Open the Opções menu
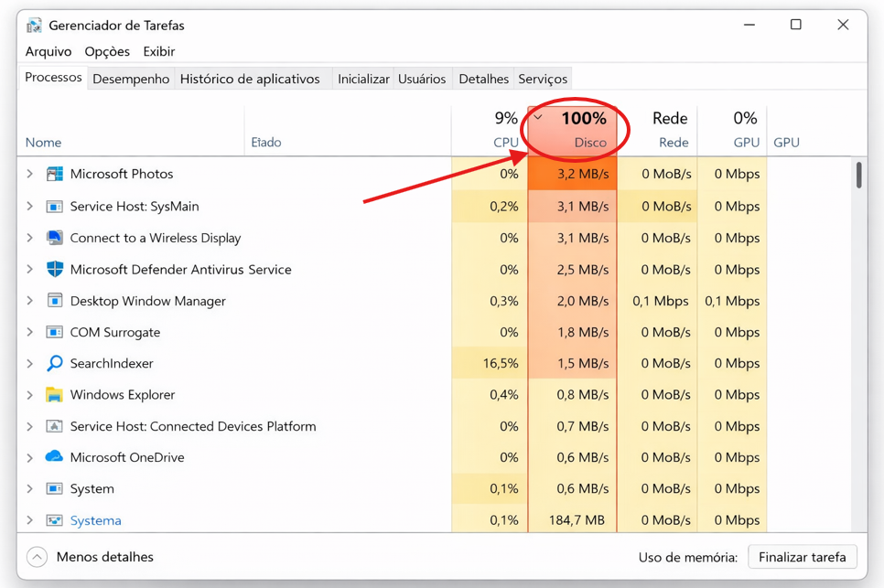Viewport: 884px width, 588px height. 107,52
